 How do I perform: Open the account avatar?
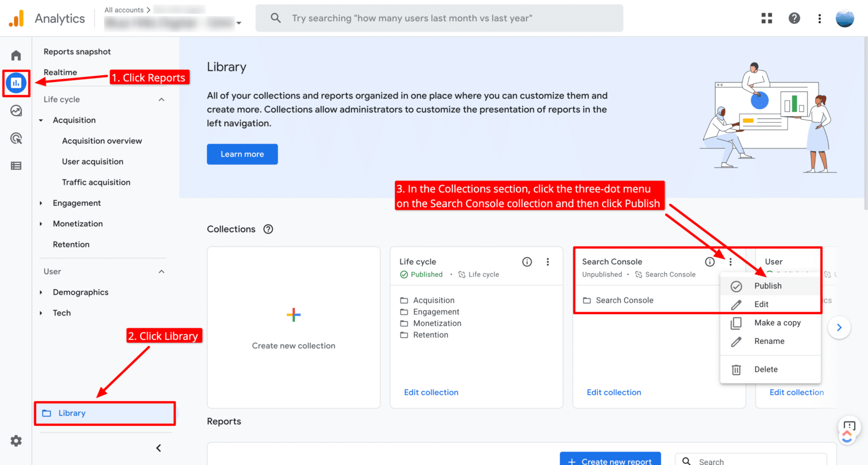coord(845,18)
